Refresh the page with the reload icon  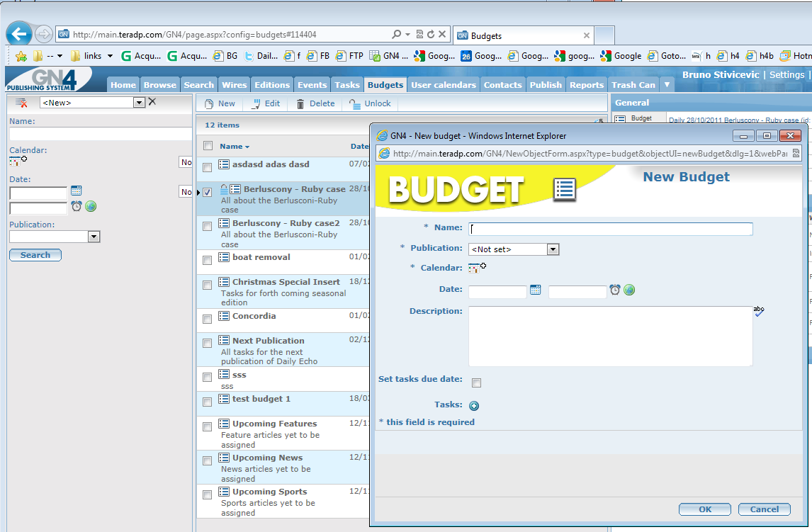click(x=431, y=34)
